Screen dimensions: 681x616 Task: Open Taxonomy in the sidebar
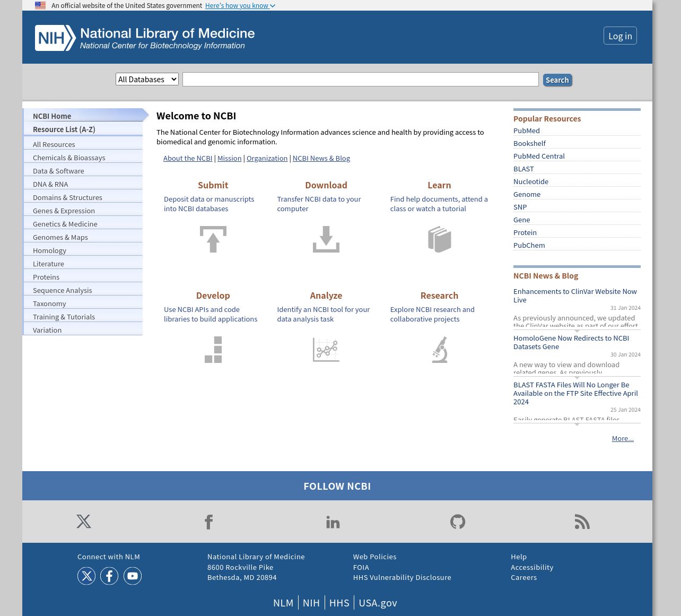tap(83, 303)
